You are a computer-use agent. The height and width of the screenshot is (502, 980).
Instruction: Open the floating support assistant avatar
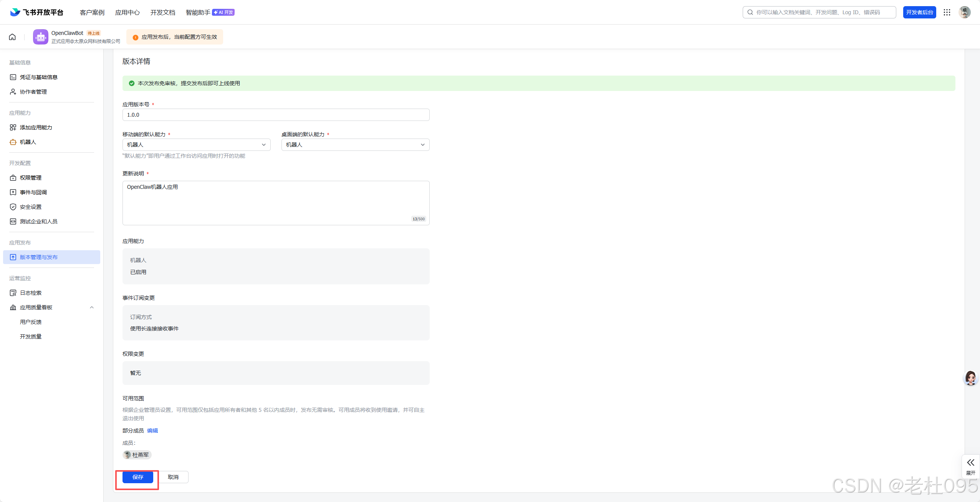coord(970,378)
